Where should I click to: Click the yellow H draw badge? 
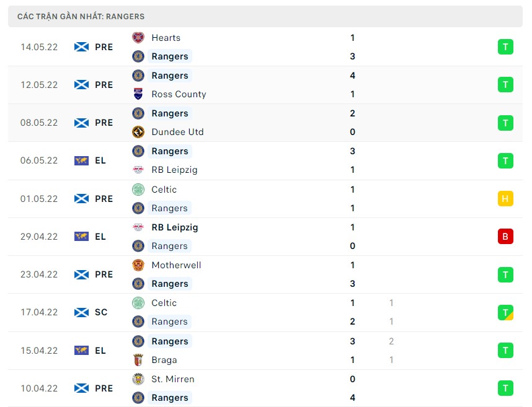click(505, 199)
